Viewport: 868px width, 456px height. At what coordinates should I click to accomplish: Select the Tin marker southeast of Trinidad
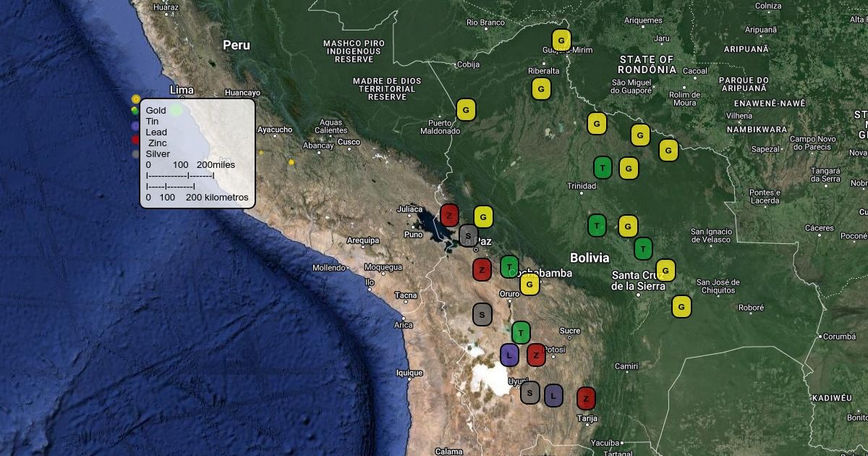click(597, 225)
